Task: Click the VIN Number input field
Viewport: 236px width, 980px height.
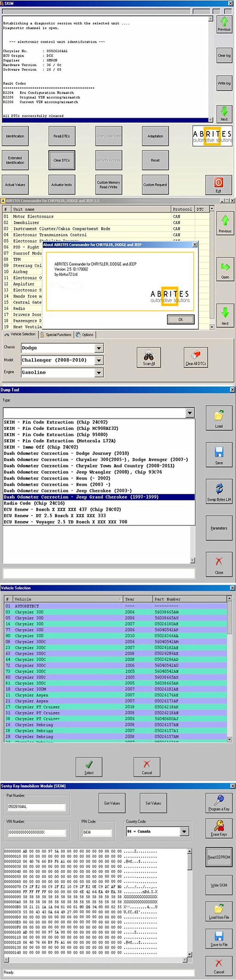Action: click(36, 833)
